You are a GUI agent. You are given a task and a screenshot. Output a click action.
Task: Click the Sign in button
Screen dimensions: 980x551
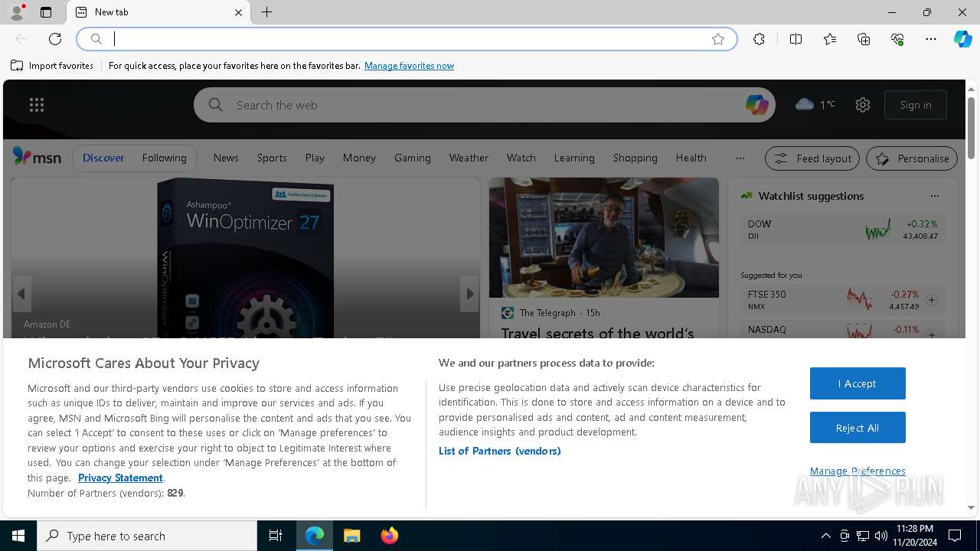916,105
